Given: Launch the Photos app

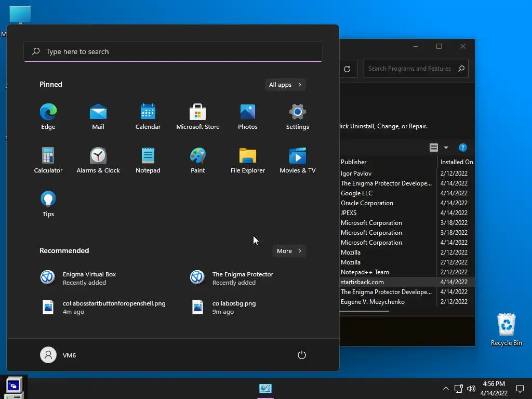Looking at the screenshot, I should [248, 117].
